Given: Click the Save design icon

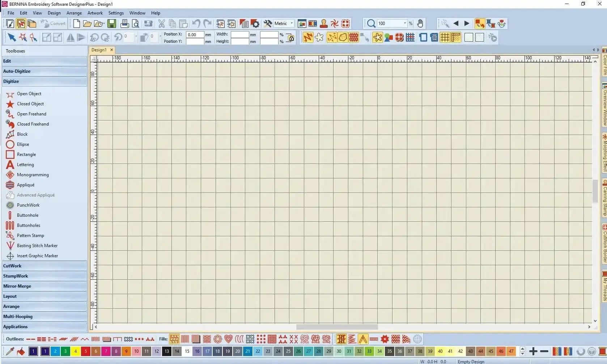Looking at the screenshot, I should (x=112, y=24).
